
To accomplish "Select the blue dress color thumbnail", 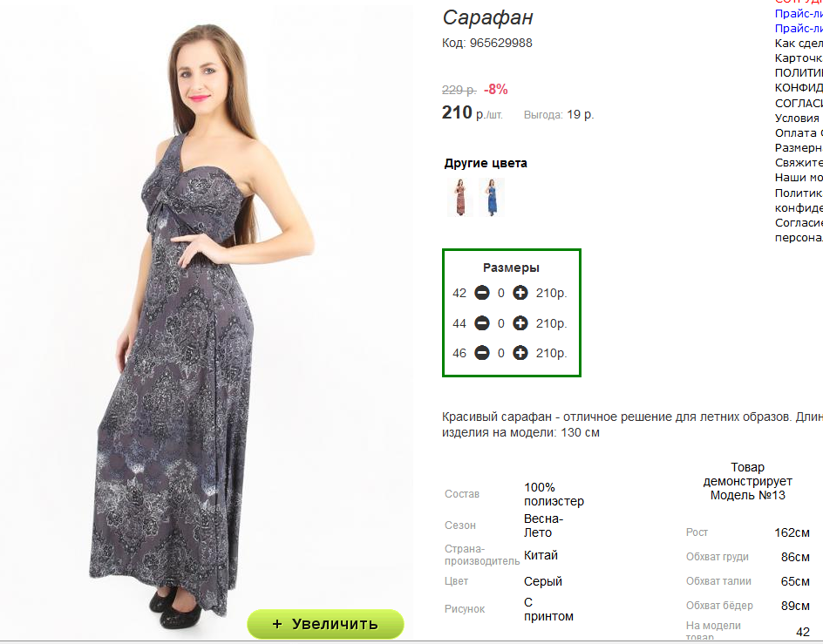I will tap(492, 197).
